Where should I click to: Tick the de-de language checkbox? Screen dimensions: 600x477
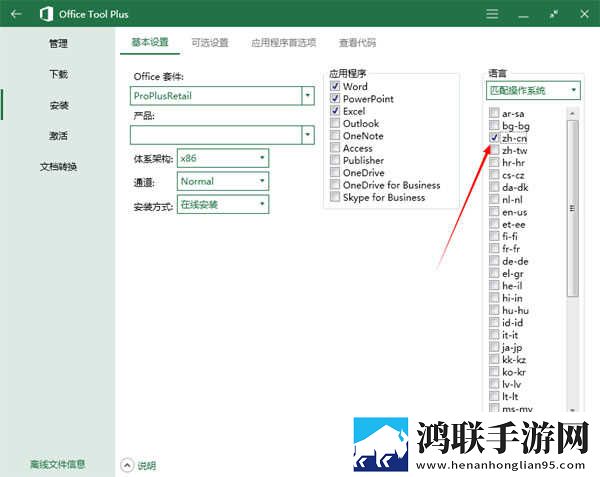tap(494, 261)
